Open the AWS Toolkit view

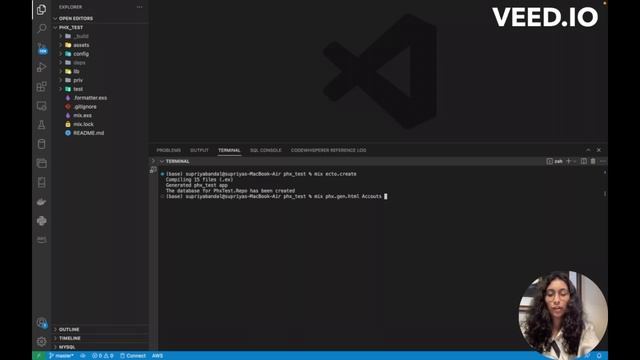point(41,240)
